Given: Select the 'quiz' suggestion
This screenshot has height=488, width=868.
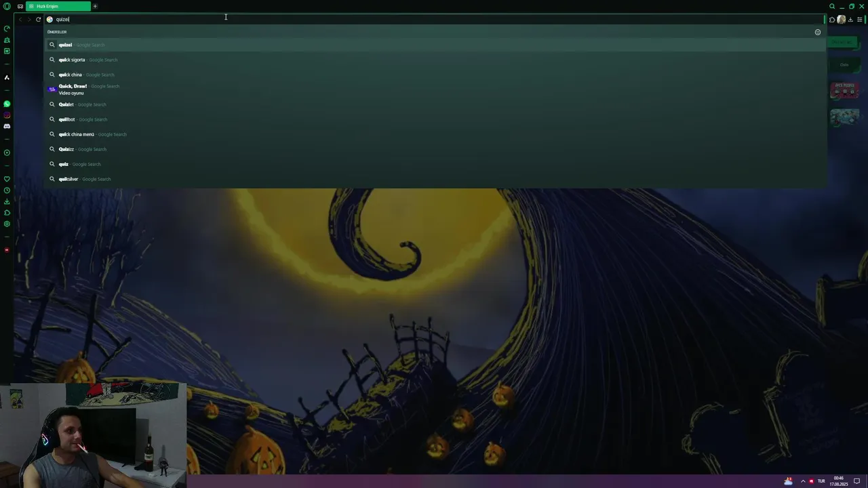Looking at the screenshot, I should 434,164.
